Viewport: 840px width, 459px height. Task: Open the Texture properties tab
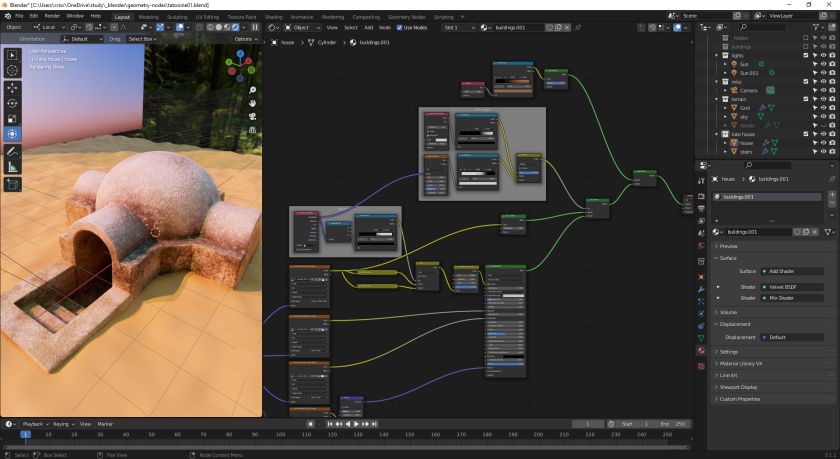pos(701,366)
